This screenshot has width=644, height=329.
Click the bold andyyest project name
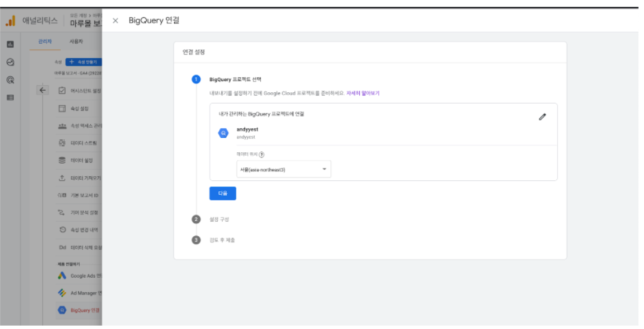pyautogui.click(x=247, y=130)
